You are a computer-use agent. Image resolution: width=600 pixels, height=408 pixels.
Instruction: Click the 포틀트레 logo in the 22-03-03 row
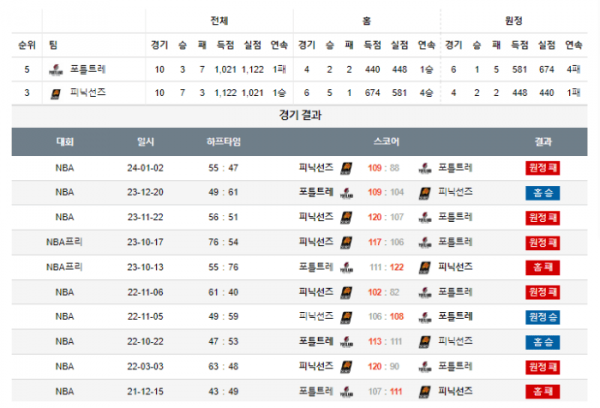425,367
